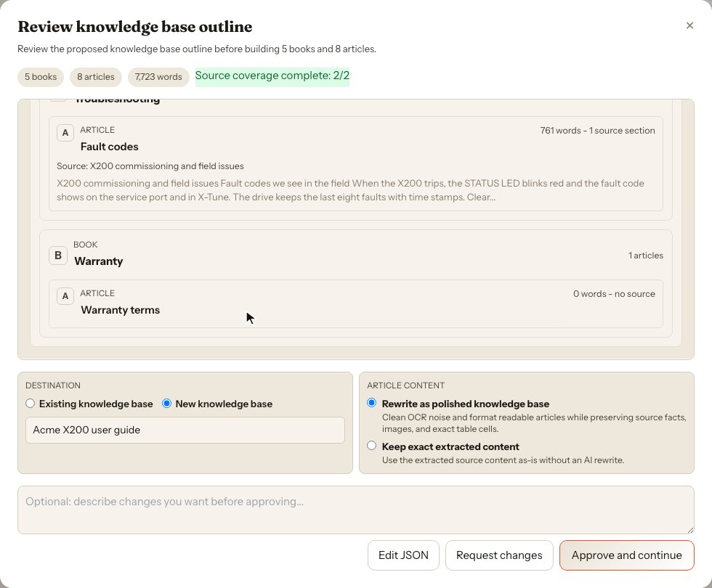
Task: Click the extracted source content as-is description
Action: pos(503,460)
